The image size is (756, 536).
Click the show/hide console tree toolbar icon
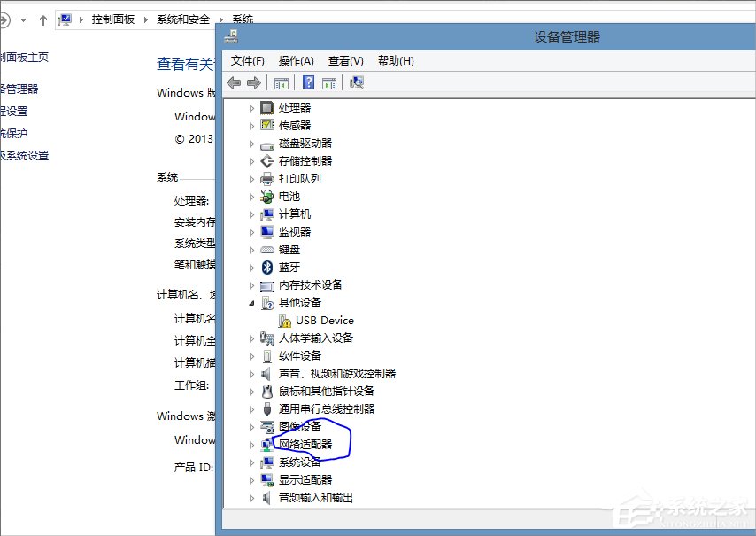(281, 82)
